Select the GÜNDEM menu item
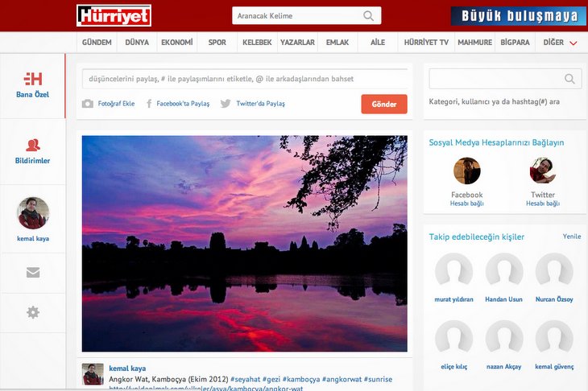 [97, 43]
